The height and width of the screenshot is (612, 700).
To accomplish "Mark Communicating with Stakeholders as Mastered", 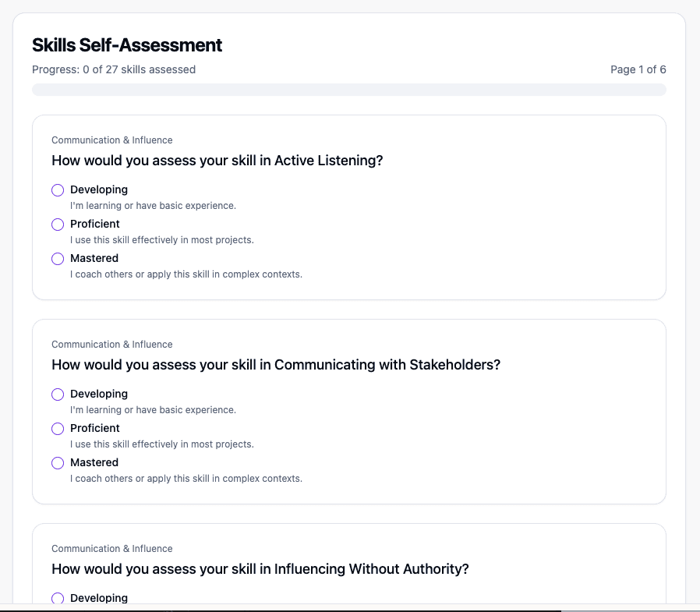I will (58, 463).
